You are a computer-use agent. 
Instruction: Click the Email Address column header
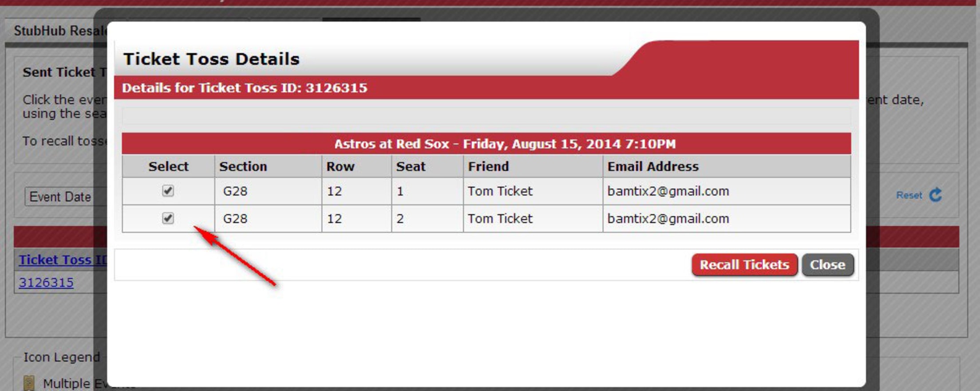point(652,166)
